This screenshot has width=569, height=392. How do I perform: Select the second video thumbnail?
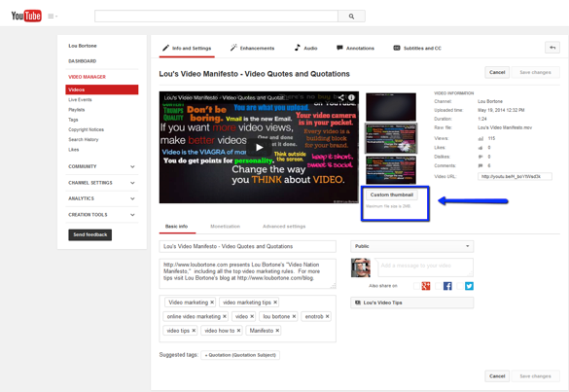[x=391, y=138]
